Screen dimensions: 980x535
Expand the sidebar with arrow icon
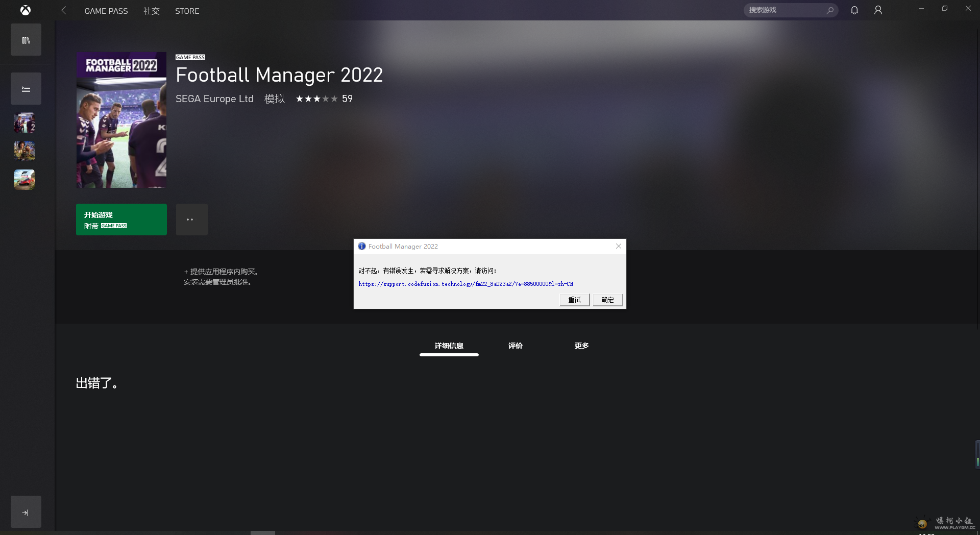coord(26,512)
